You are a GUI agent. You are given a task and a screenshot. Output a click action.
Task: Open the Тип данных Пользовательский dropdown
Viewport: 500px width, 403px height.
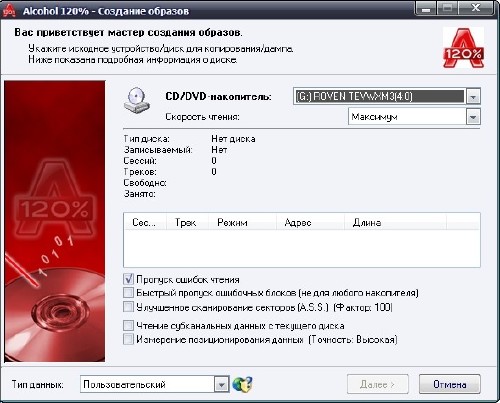pos(221,385)
